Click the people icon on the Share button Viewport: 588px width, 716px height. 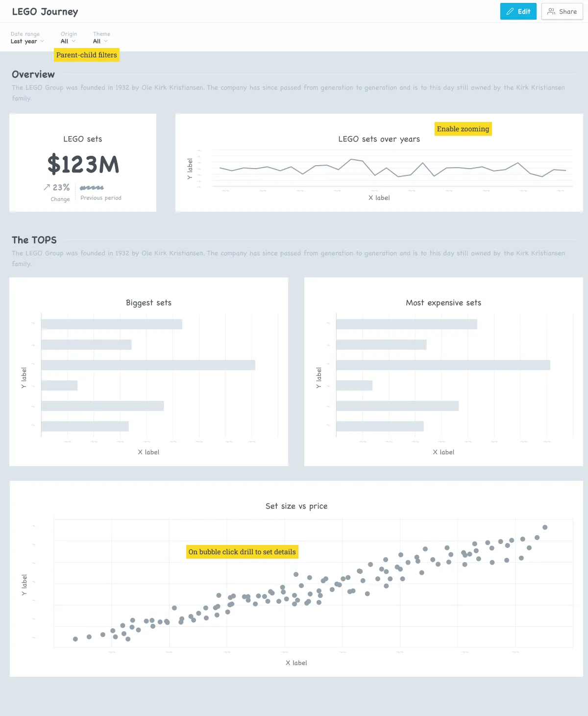coord(551,11)
